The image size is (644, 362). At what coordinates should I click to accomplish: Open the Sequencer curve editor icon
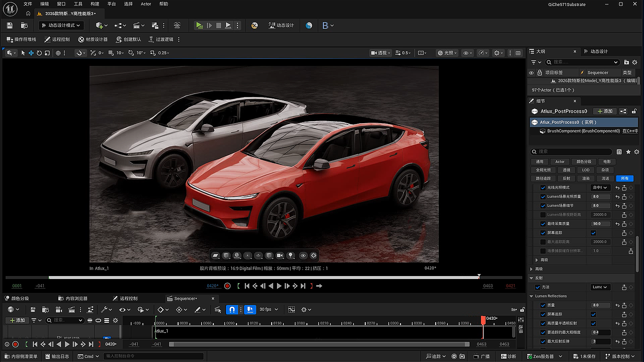(x=291, y=310)
